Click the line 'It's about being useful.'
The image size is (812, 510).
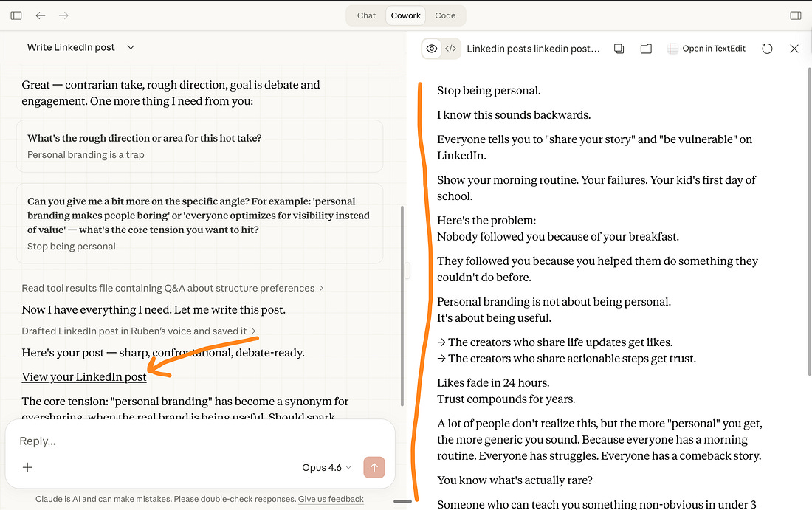[494, 318]
